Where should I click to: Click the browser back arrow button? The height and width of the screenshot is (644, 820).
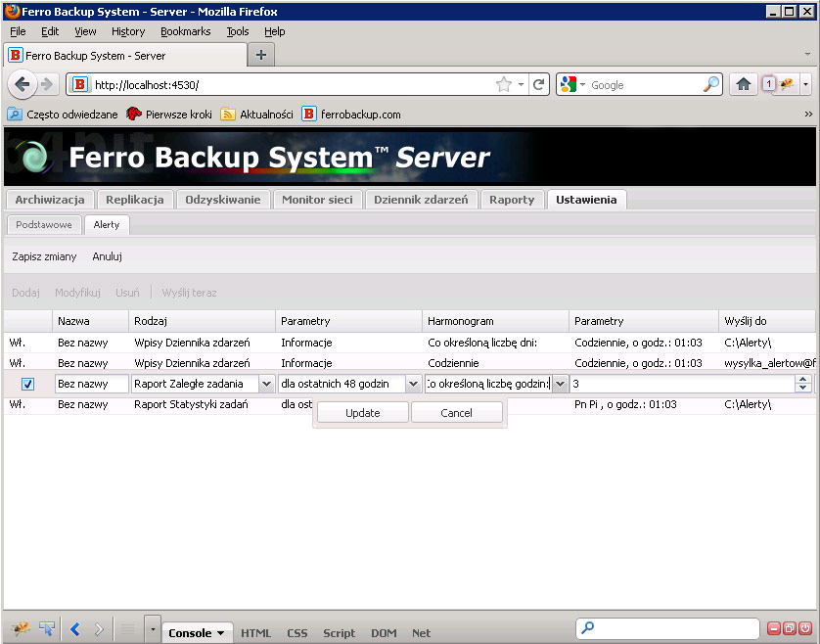(22, 85)
